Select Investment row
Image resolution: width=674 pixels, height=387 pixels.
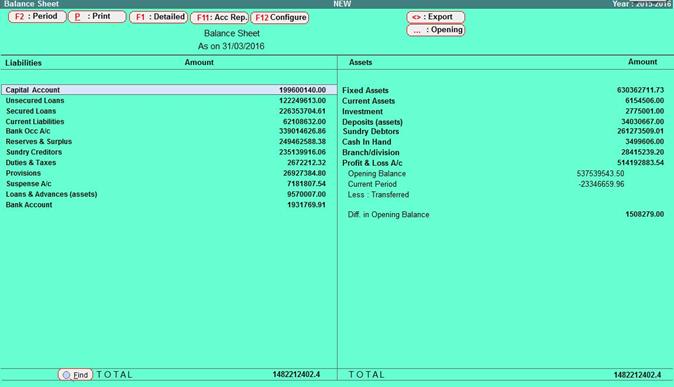(505, 111)
